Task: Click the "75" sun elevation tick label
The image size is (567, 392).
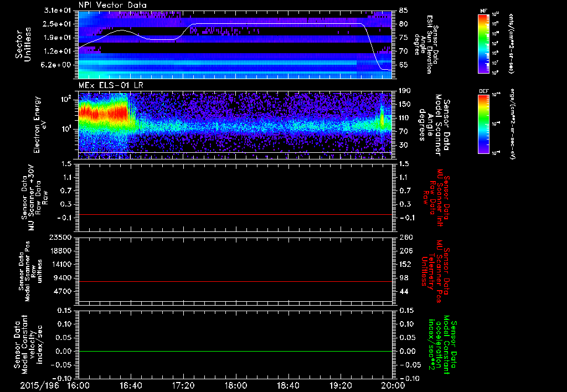Action: (403, 38)
